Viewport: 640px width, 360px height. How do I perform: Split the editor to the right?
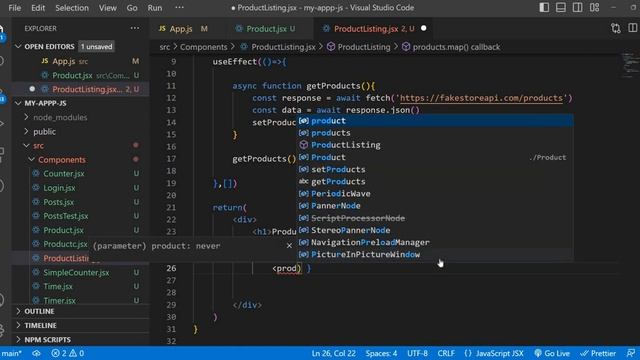[x=633, y=28]
